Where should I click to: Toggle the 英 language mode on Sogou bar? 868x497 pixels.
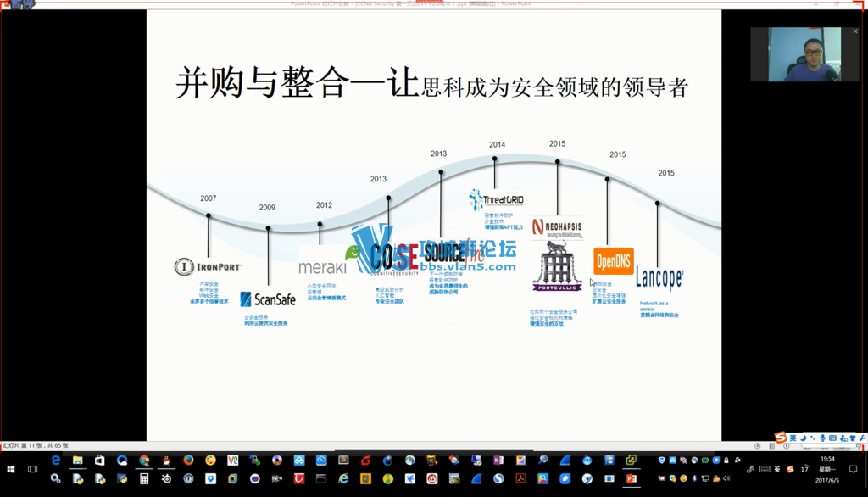(793, 438)
